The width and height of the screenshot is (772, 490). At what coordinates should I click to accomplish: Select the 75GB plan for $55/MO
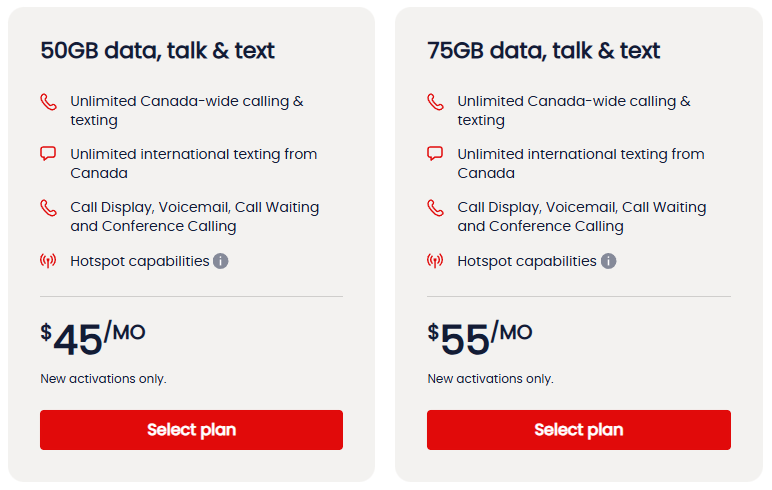click(x=578, y=430)
